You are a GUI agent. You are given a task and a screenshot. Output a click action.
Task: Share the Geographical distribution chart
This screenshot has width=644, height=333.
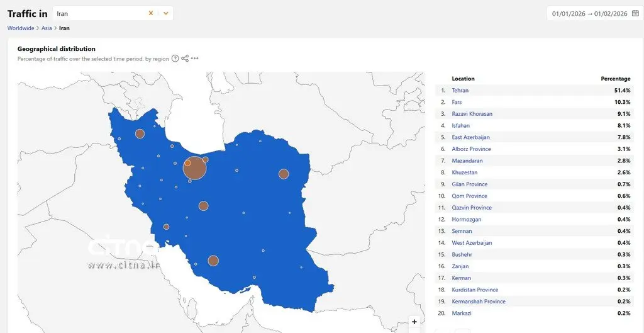186,59
